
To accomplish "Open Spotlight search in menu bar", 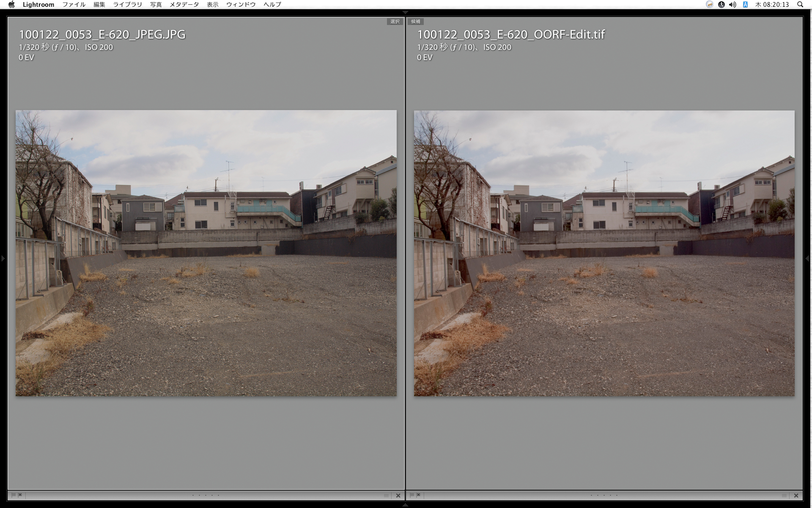I will [800, 5].
